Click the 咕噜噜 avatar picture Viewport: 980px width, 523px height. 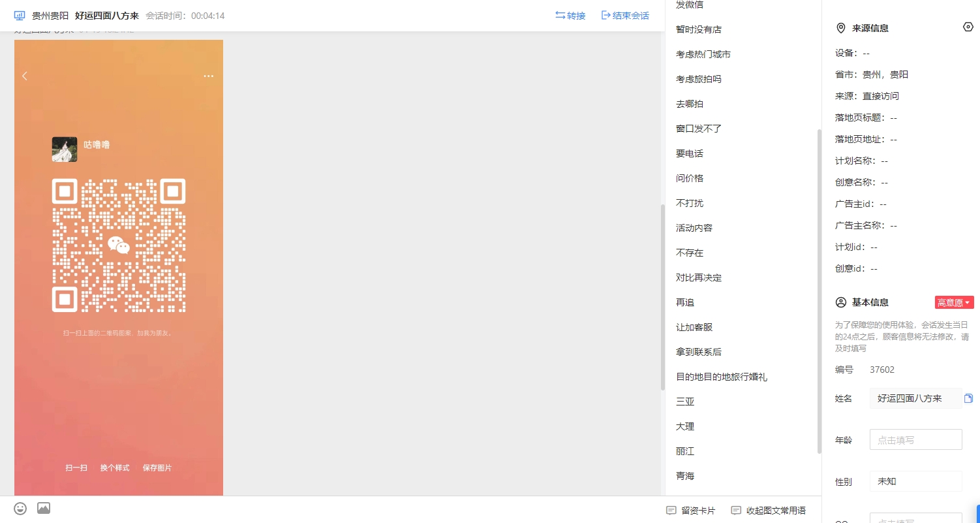[x=65, y=149]
